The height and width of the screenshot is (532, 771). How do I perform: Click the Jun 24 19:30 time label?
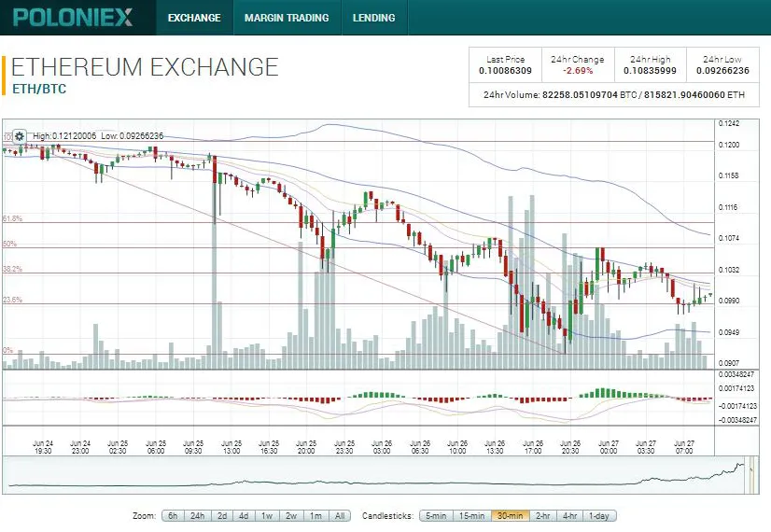pyautogui.click(x=43, y=447)
